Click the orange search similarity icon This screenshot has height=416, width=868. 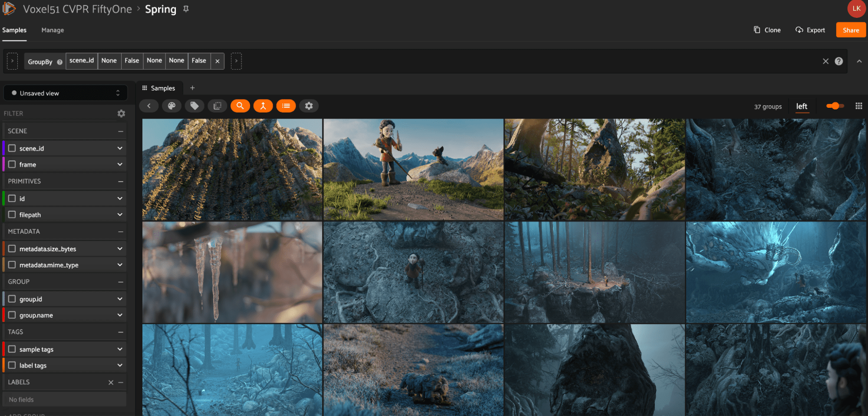coord(240,106)
